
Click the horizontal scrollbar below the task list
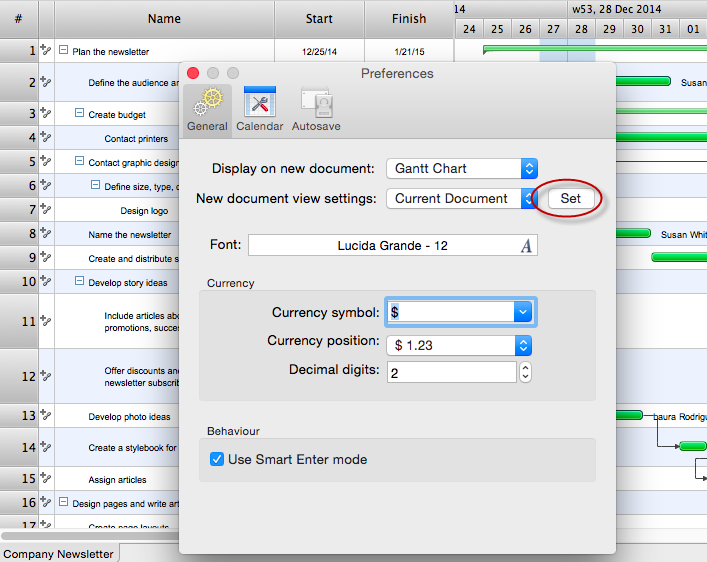90,536
